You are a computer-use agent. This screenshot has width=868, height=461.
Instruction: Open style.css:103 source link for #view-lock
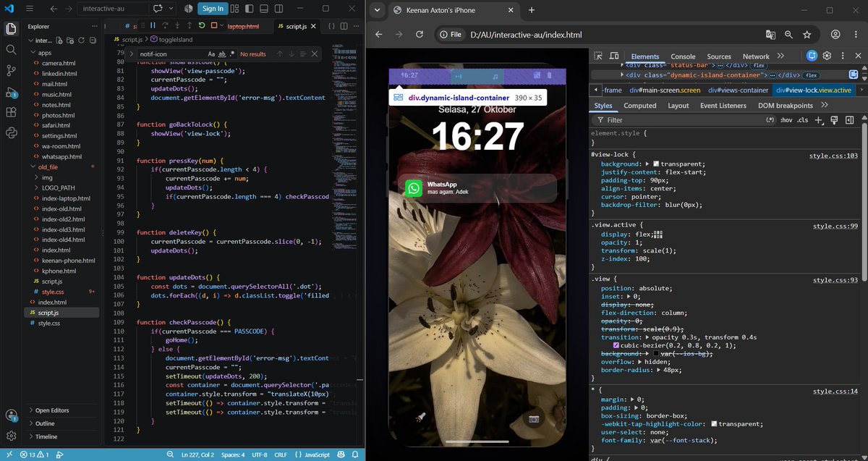click(835, 156)
